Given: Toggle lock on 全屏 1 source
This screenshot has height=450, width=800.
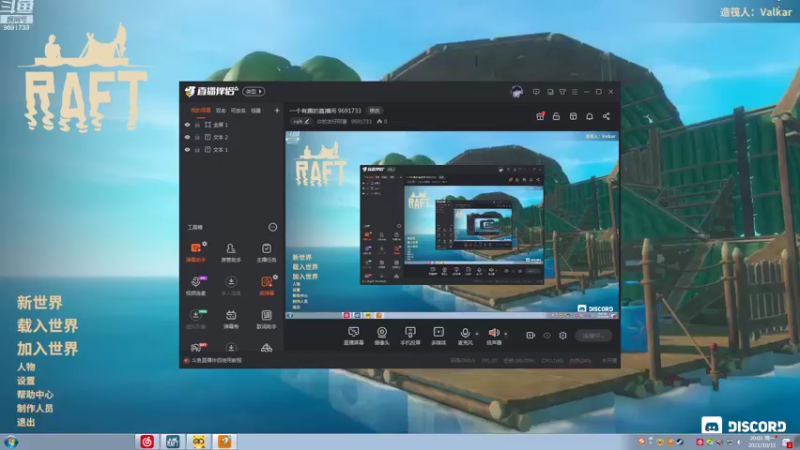Looking at the screenshot, I should click(x=197, y=124).
